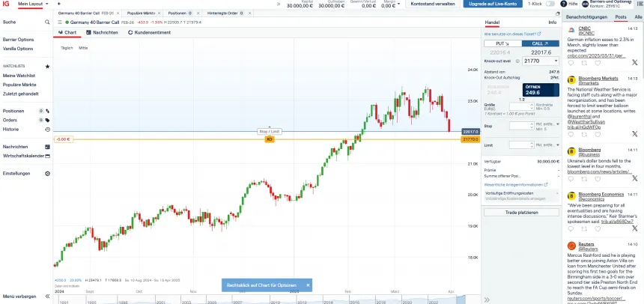Select the PUT direction option
Screen dimensions: 644x304
pyautogui.click(x=502, y=44)
